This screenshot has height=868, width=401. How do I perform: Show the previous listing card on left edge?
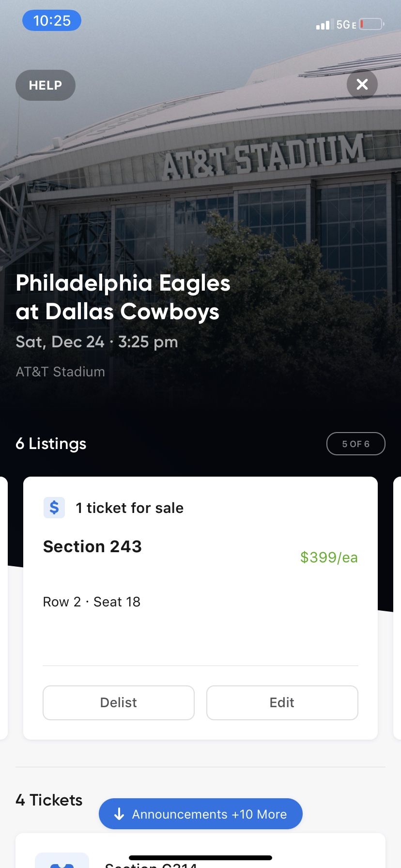coord(3,608)
